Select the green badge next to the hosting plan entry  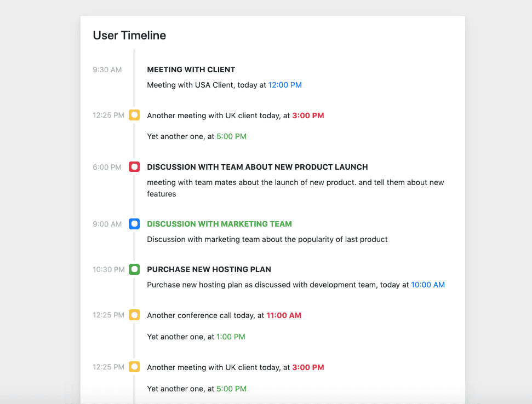(134, 269)
